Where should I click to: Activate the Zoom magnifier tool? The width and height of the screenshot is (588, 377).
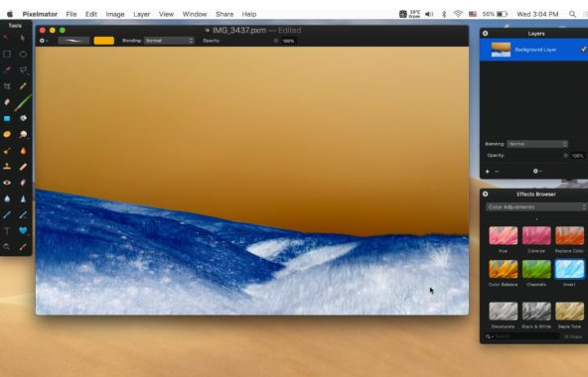pos(7,247)
